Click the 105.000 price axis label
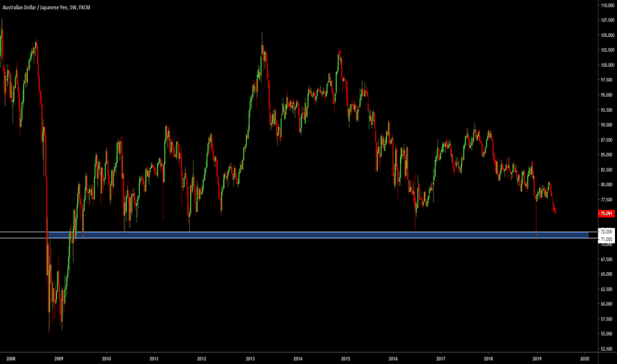The image size is (617, 364). tap(607, 36)
